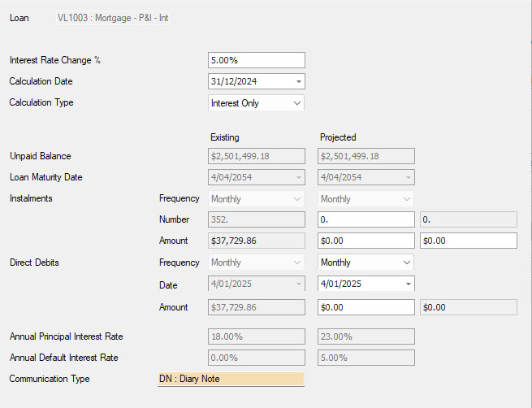Click Existing Instalments Number field 352
This screenshot has height=408, width=532.
tap(257, 219)
